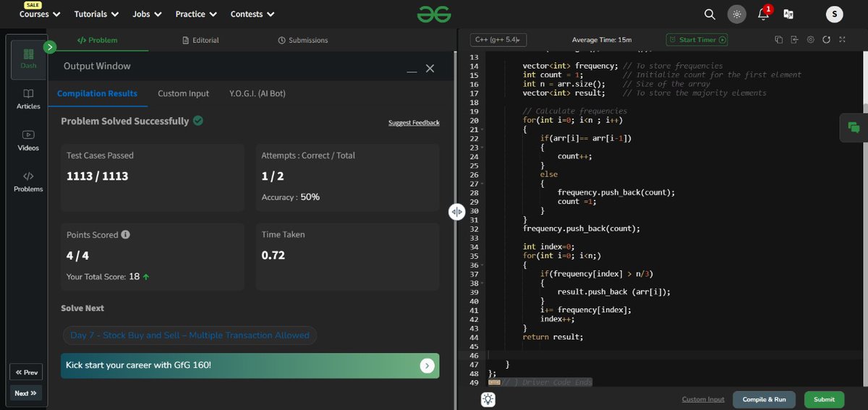868x410 pixels.
Task: Expand the Tutorials dropdown menu
Action: pos(97,14)
